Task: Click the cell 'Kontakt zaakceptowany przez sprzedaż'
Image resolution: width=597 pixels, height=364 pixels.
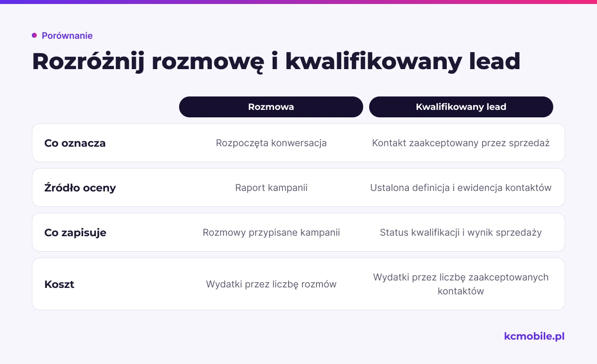Action: tap(461, 143)
